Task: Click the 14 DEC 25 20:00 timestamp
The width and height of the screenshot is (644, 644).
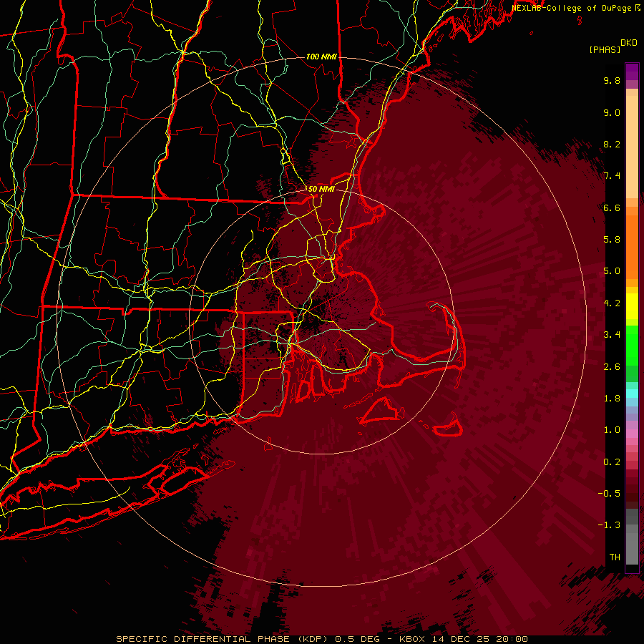Action: pyautogui.click(x=479, y=639)
